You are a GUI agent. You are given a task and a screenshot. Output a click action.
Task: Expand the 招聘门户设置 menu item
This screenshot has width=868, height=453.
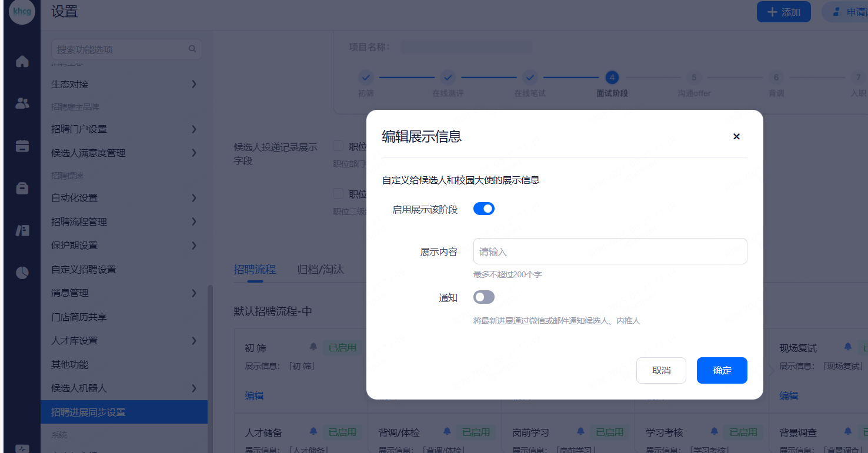click(x=123, y=129)
